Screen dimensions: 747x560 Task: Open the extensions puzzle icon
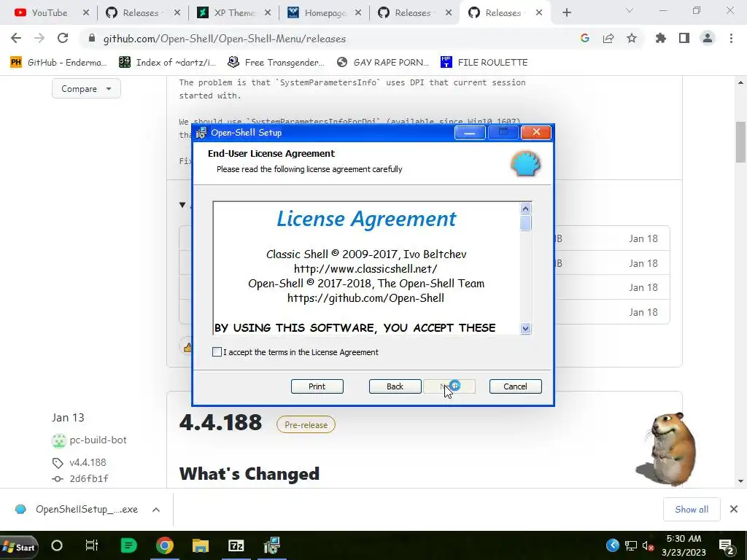point(661,38)
